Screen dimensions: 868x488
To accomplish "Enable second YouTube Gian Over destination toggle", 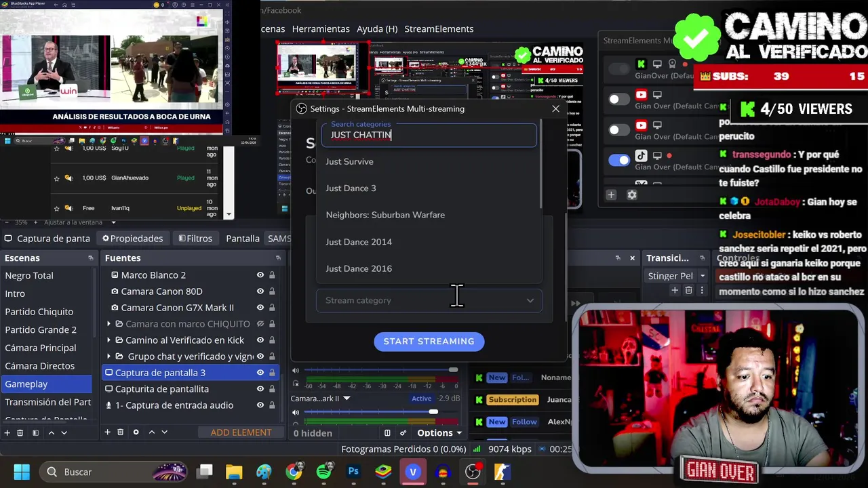I will (619, 129).
